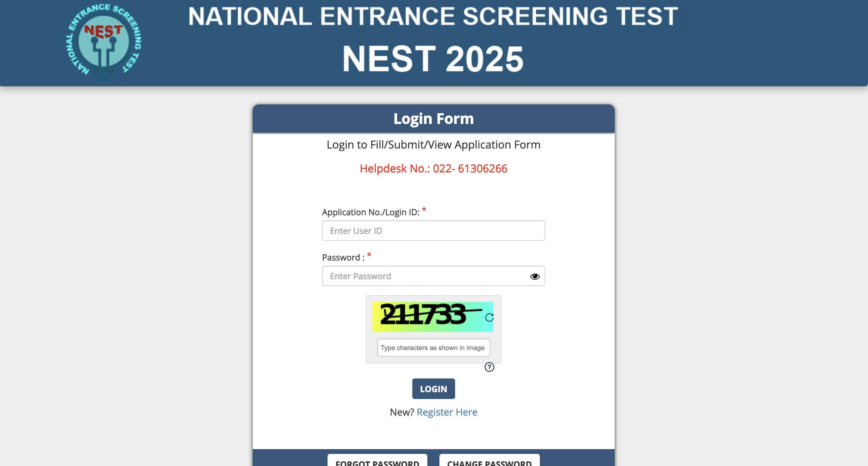Click the Helpdesk No. red text

pos(433,169)
